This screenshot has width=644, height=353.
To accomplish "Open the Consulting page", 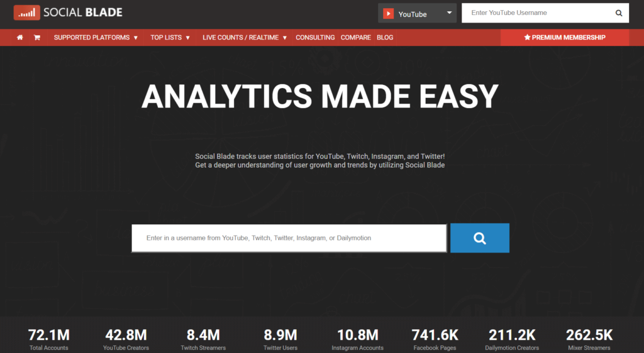I will click(x=315, y=37).
